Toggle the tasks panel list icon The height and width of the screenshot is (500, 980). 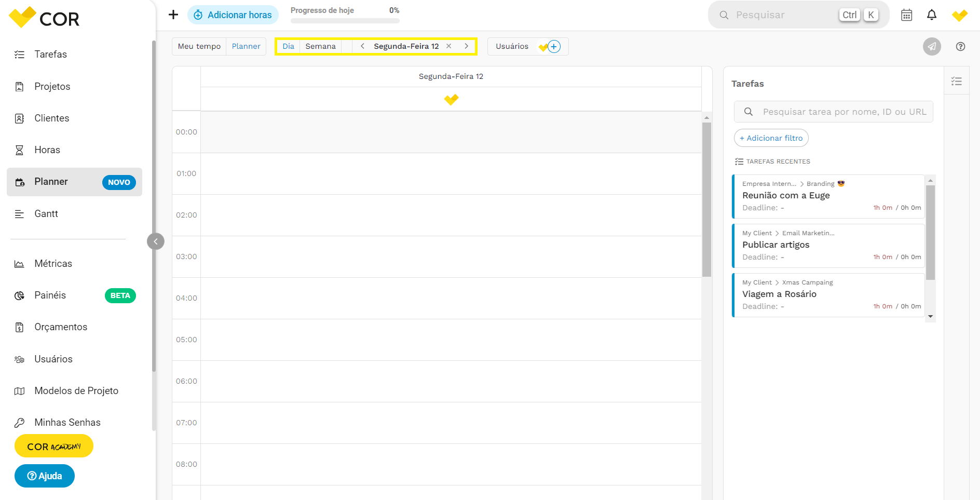pyautogui.click(x=957, y=81)
